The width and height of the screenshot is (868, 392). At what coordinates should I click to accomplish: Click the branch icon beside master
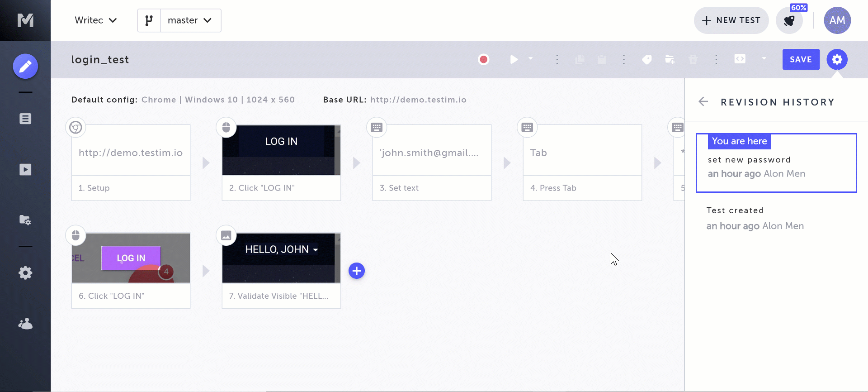pos(149,20)
